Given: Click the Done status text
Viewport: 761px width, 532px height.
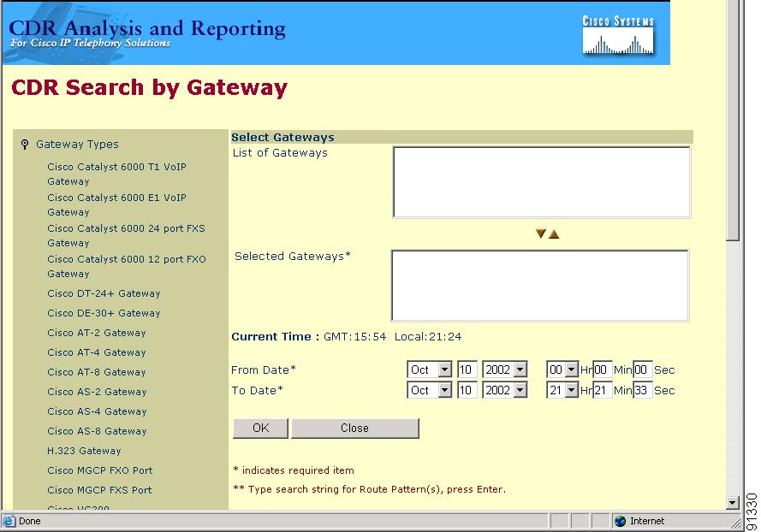Looking at the screenshot, I should 30,521.
